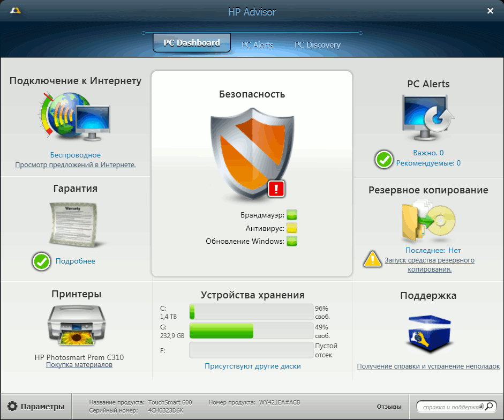Click the green Брандмауэр status indicator
Viewport: 504px width, 420px height.
(292, 214)
